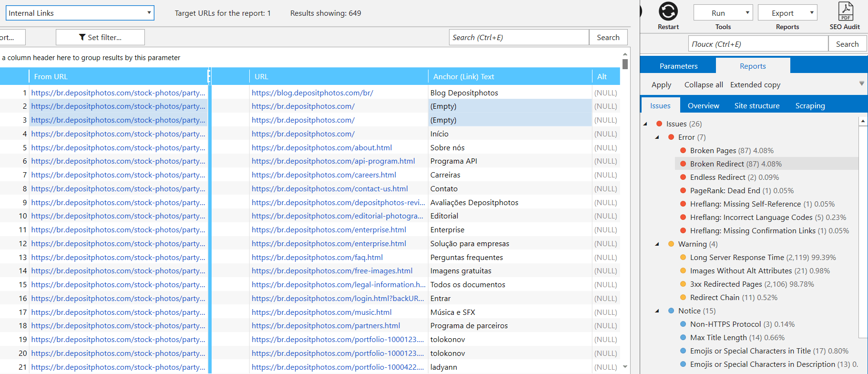Select Long Server Response Time warning
Screen dimensions: 868x374
(x=763, y=257)
